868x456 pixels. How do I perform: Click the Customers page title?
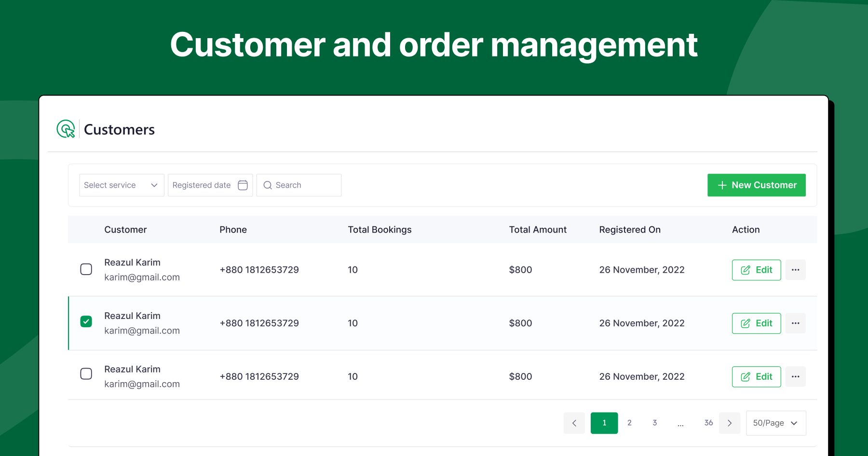point(119,129)
